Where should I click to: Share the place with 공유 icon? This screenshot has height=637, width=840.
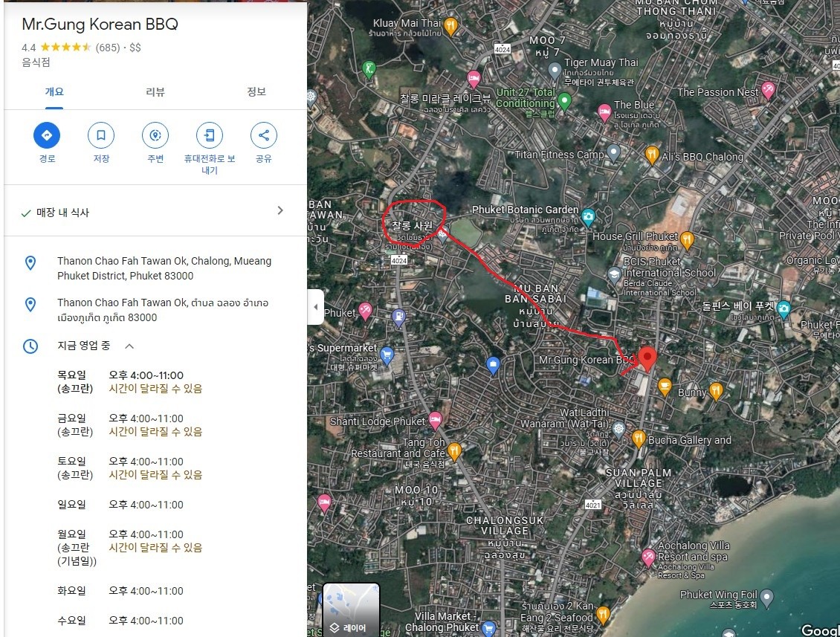point(264,135)
